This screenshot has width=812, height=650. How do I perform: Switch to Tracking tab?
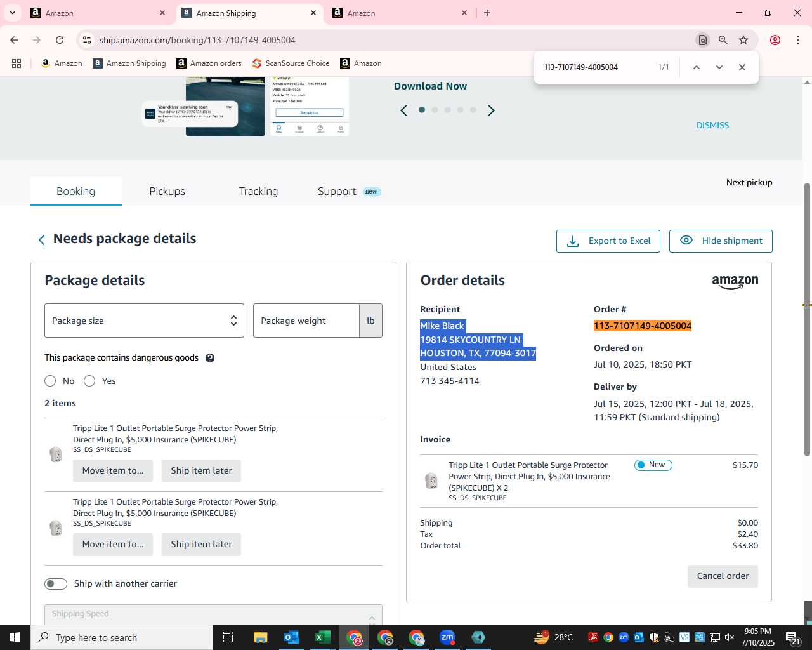coord(258,191)
